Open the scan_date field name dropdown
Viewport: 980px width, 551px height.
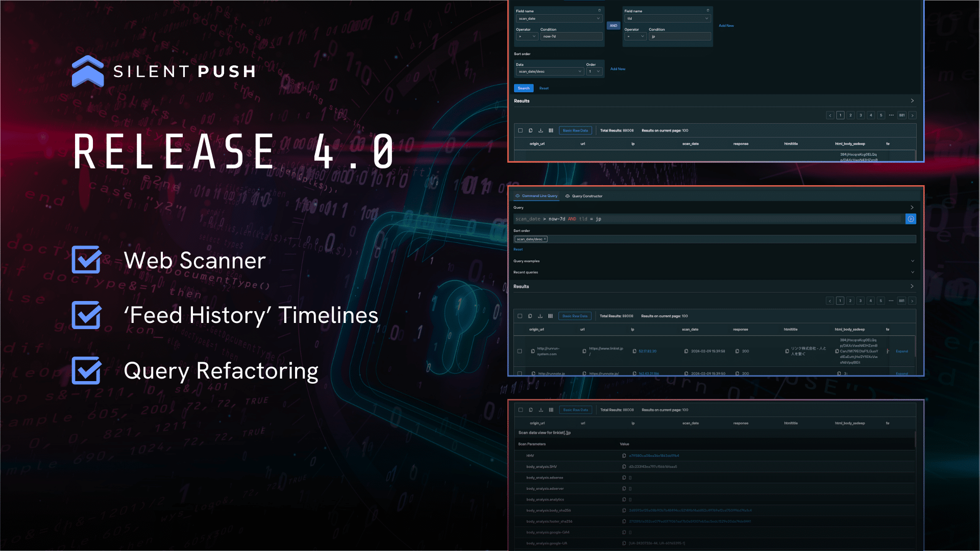click(559, 18)
